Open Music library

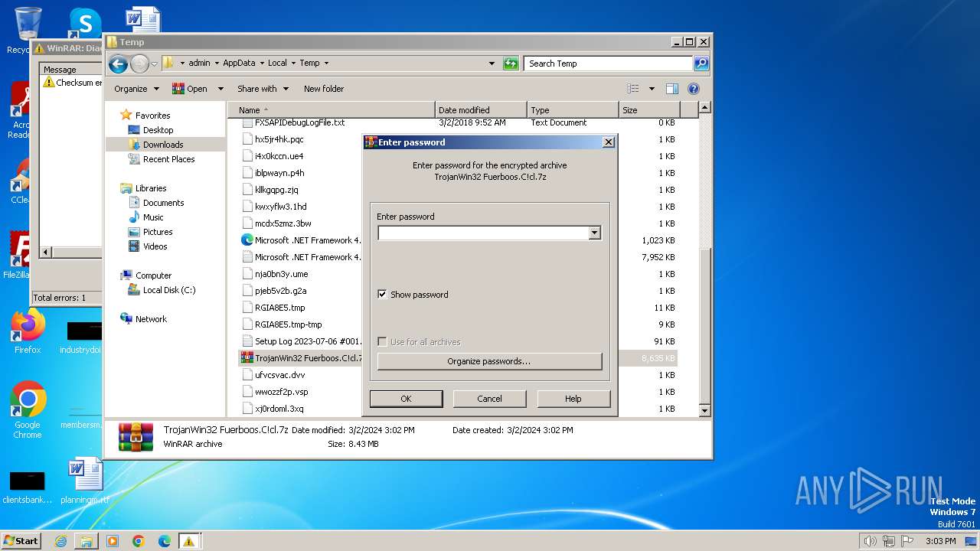tap(153, 217)
